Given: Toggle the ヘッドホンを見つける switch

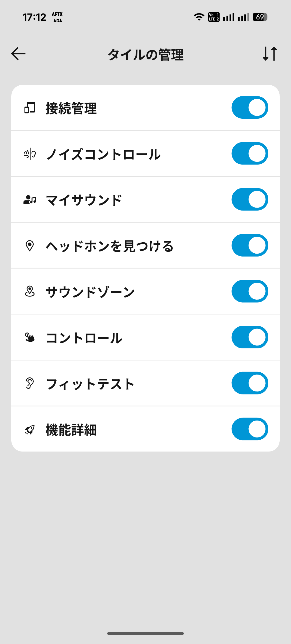Looking at the screenshot, I should [x=250, y=245].
